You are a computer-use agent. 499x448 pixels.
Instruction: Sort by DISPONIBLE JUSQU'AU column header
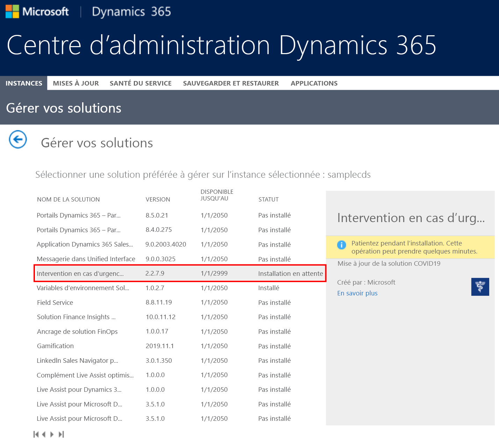coord(217,195)
